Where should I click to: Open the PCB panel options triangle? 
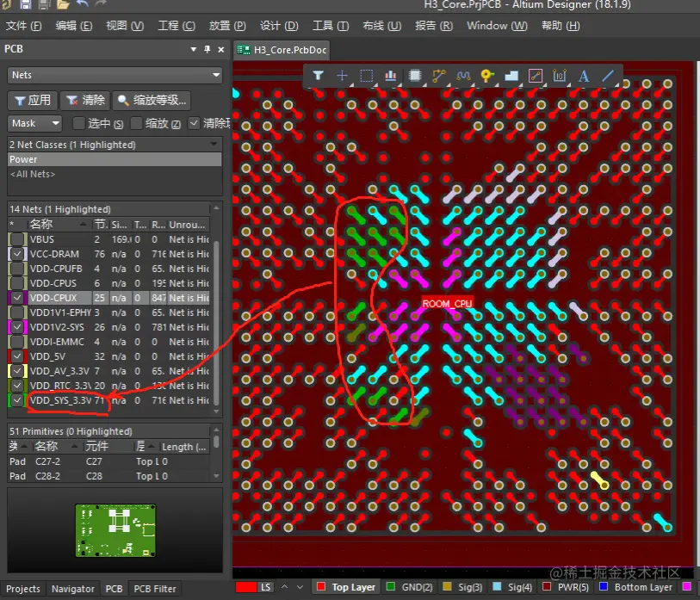pyautogui.click(x=194, y=49)
